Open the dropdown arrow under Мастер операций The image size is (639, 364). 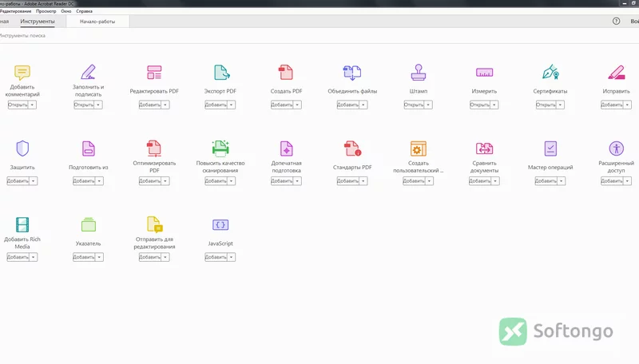(562, 181)
